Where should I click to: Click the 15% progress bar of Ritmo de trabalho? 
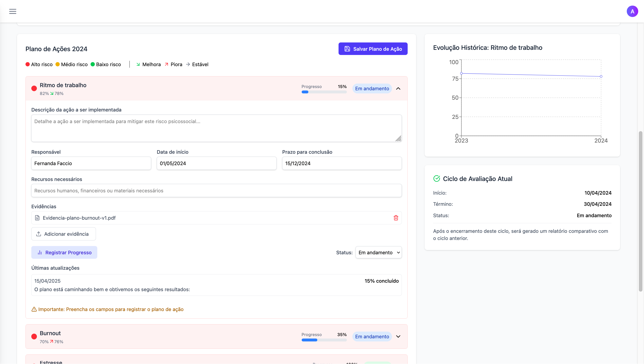pos(324,92)
